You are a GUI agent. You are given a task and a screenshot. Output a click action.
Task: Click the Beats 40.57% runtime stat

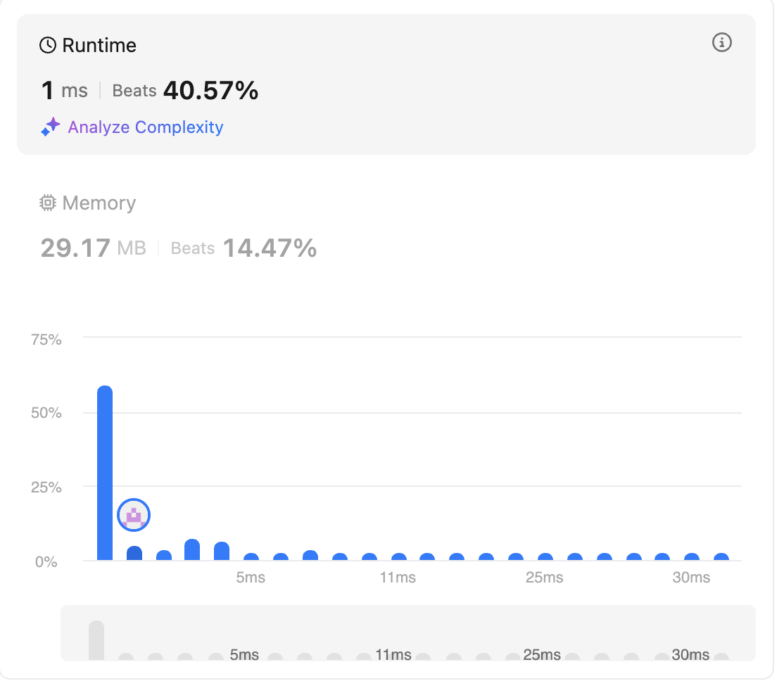(186, 91)
